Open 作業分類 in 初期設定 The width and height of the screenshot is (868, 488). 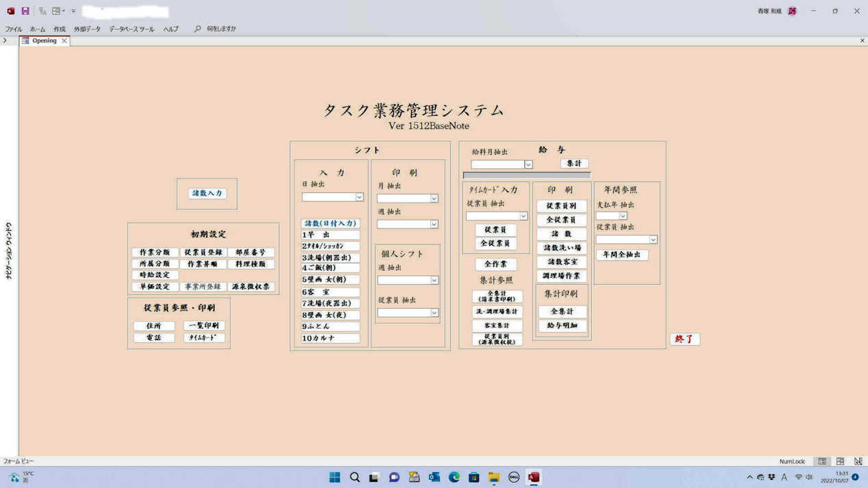tap(155, 253)
